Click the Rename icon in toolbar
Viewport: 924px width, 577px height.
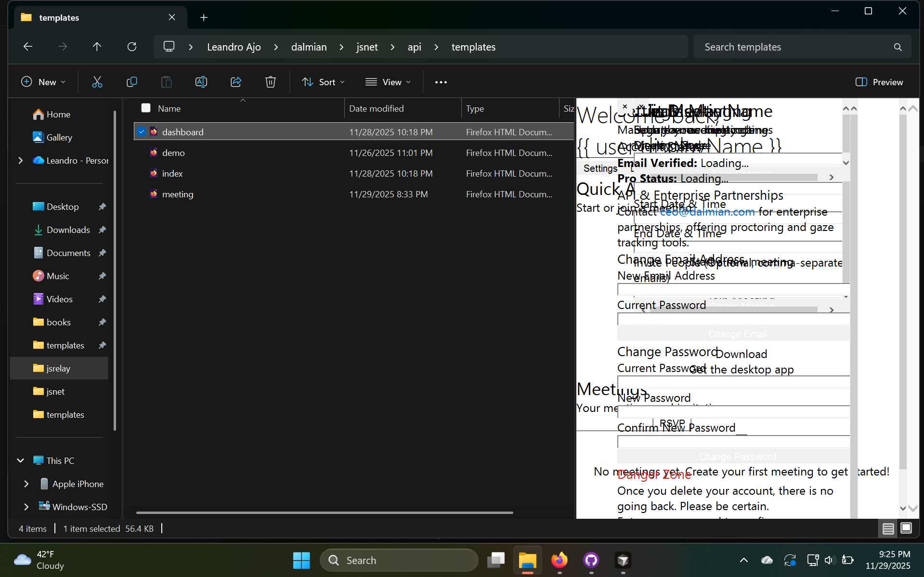tap(201, 82)
